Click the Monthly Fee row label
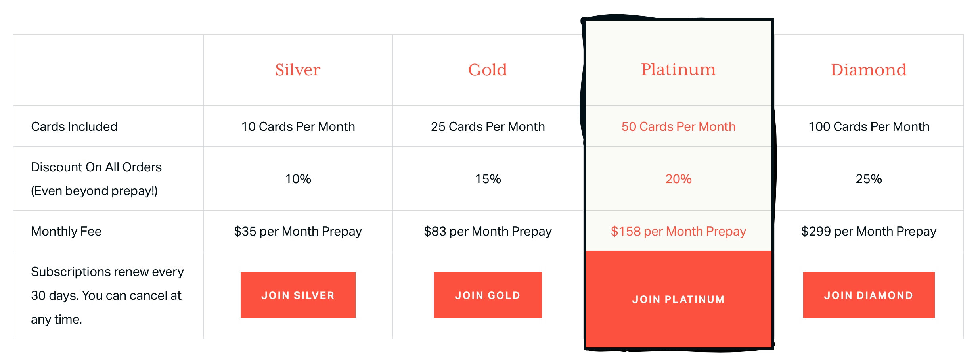980x364 pixels. 66,231
